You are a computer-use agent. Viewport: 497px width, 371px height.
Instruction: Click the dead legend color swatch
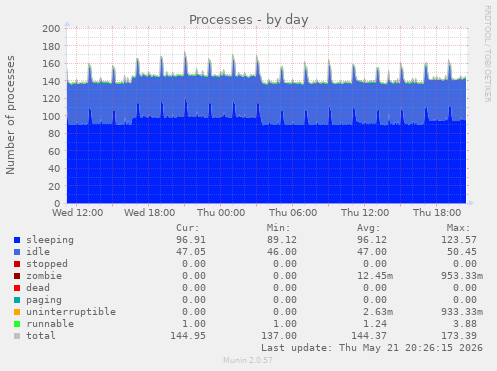click(x=17, y=288)
